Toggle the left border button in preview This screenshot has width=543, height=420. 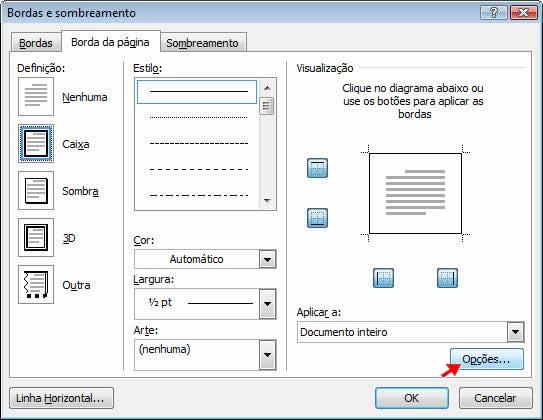(383, 278)
